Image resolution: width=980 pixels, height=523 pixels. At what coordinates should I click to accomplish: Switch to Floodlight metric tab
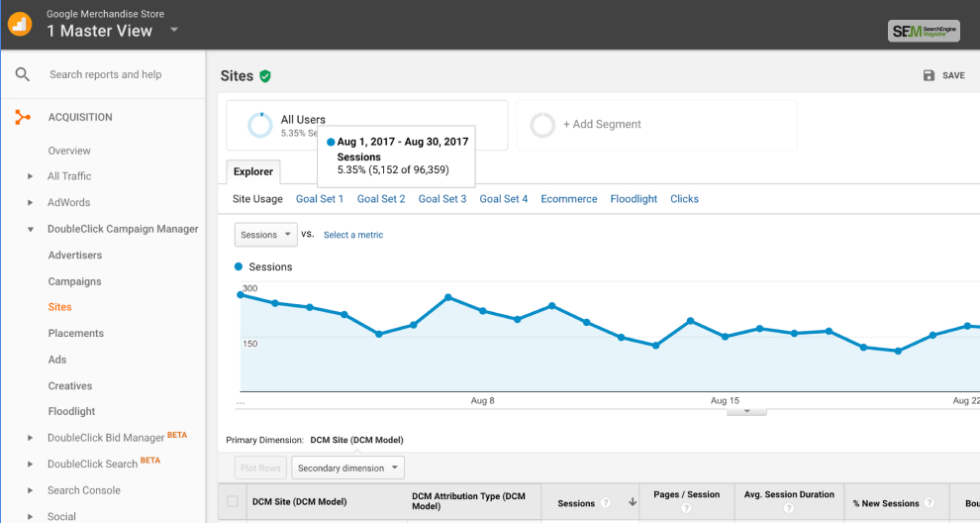click(634, 199)
